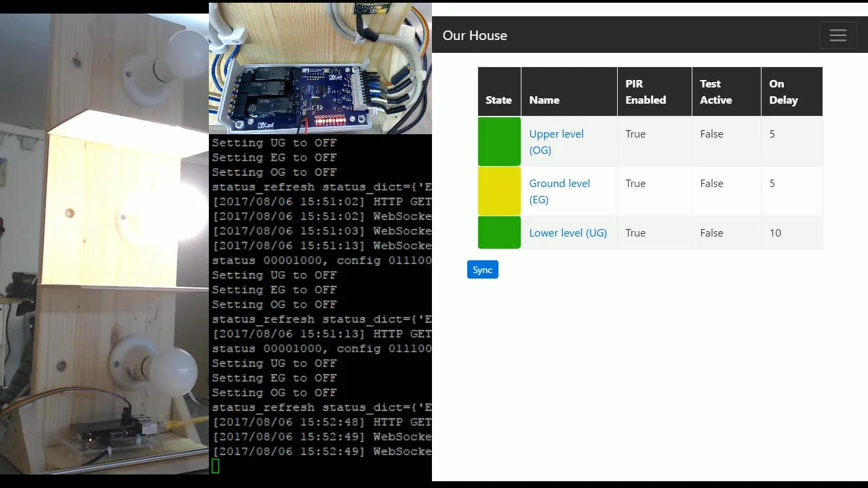
Task: Click On Delay value 5 for Ground level
Action: (772, 184)
